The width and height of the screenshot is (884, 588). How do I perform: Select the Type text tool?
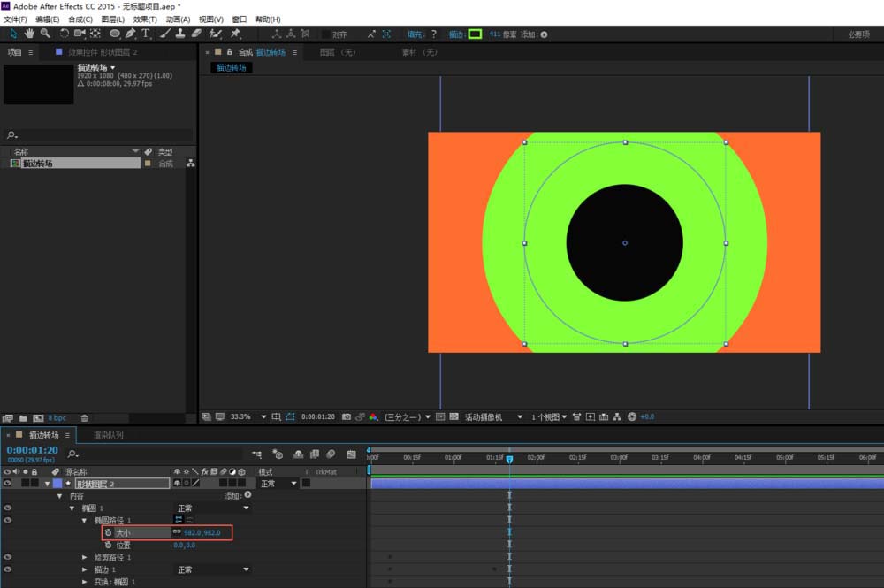146,34
